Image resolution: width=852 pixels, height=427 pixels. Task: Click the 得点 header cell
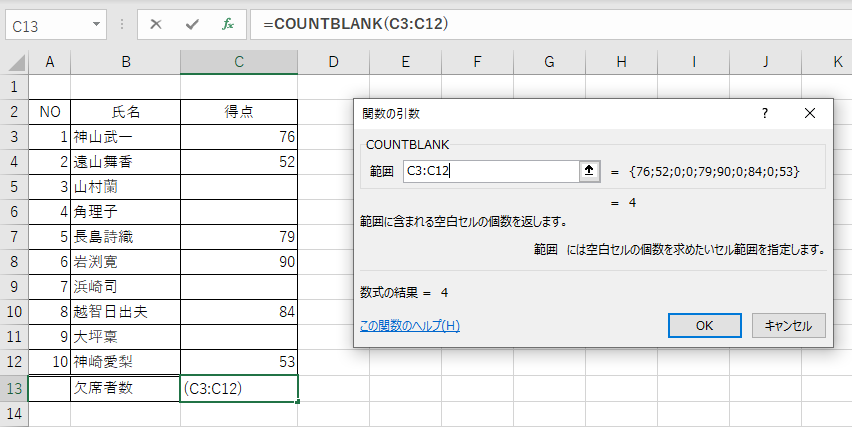239,112
